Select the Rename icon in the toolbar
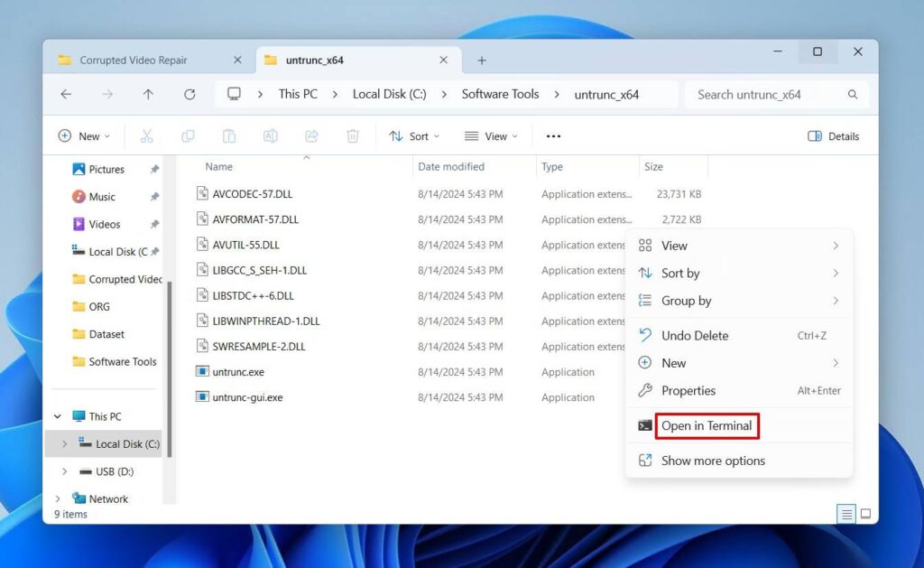This screenshot has height=568, width=924. coord(270,135)
